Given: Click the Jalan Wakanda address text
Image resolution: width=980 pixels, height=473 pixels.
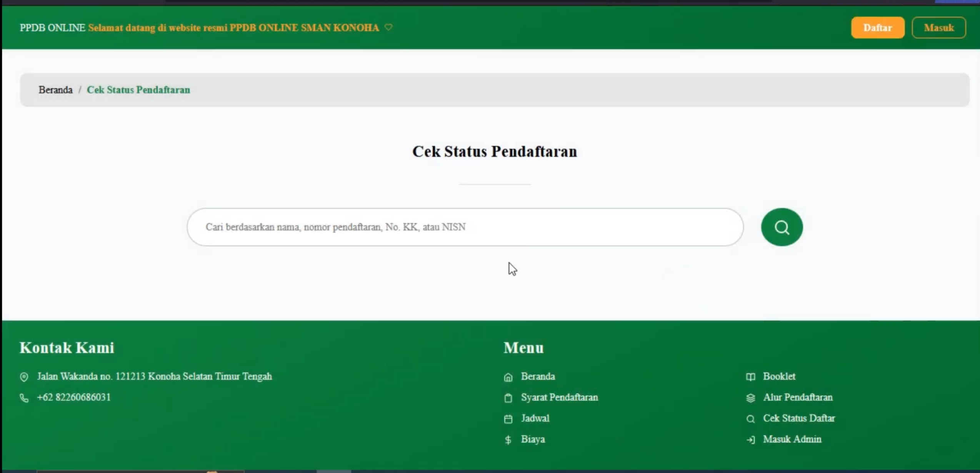Looking at the screenshot, I should (x=154, y=376).
